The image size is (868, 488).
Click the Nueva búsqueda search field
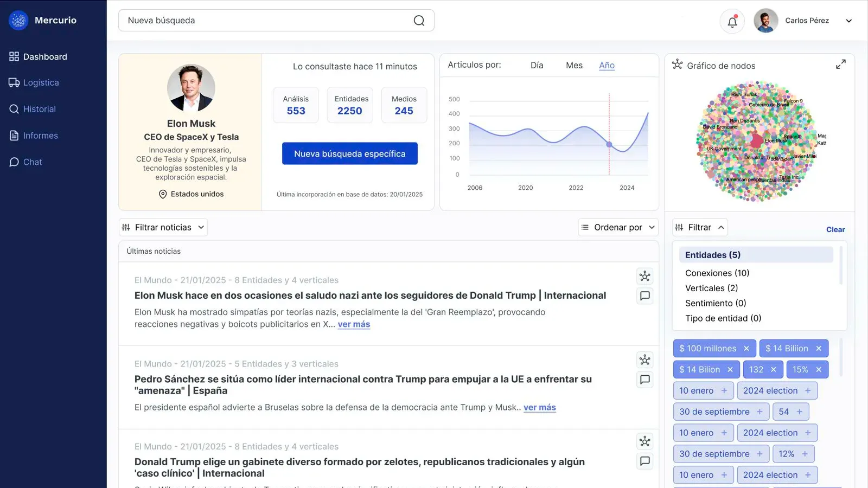(x=266, y=21)
